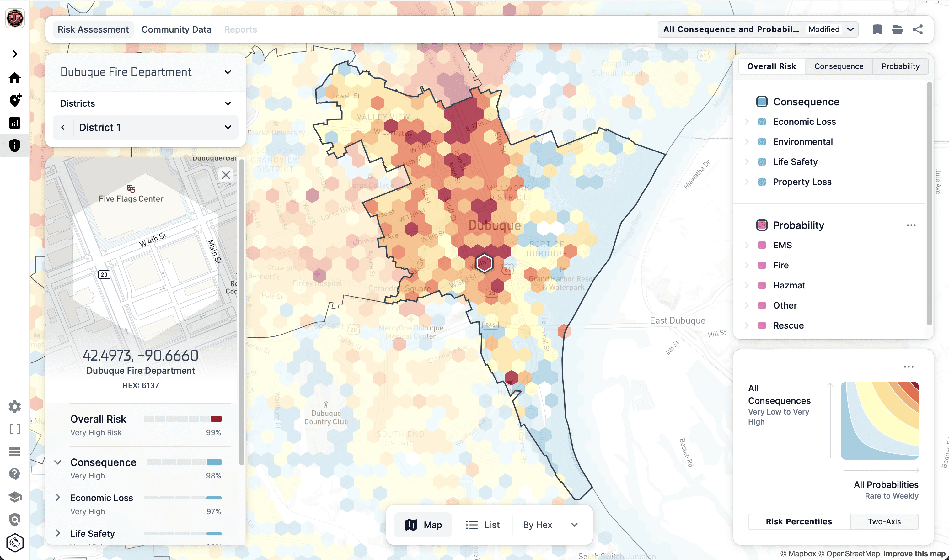Viewport: 949px width, 560px height.
Task: Switch to List view
Action: point(483,525)
